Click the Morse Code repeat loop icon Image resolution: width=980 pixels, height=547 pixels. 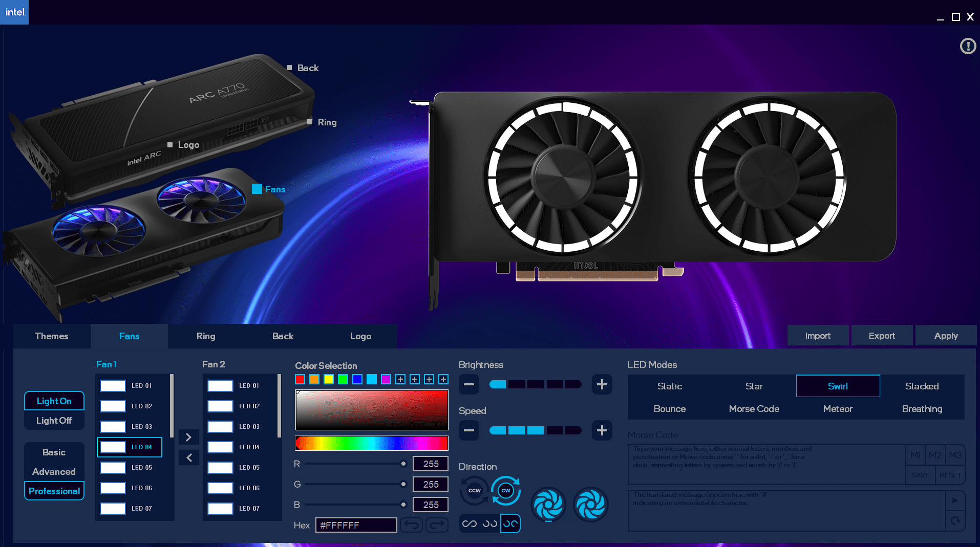click(955, 521)
